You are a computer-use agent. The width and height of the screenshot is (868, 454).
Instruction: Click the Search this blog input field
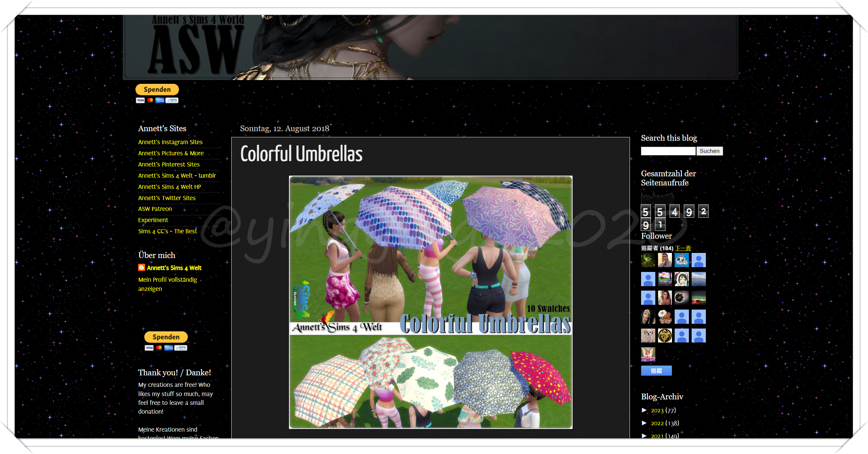tap(668, 151)
